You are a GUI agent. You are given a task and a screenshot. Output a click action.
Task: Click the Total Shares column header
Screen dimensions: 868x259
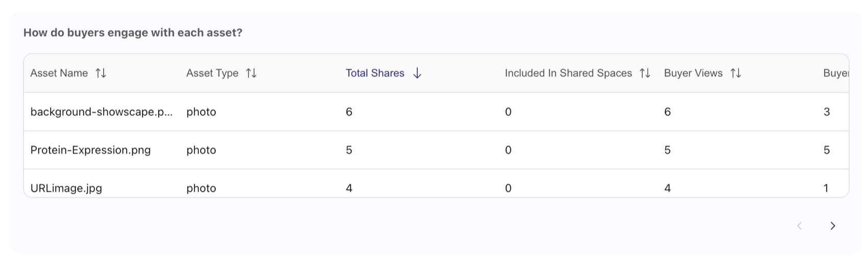[375, 73]
